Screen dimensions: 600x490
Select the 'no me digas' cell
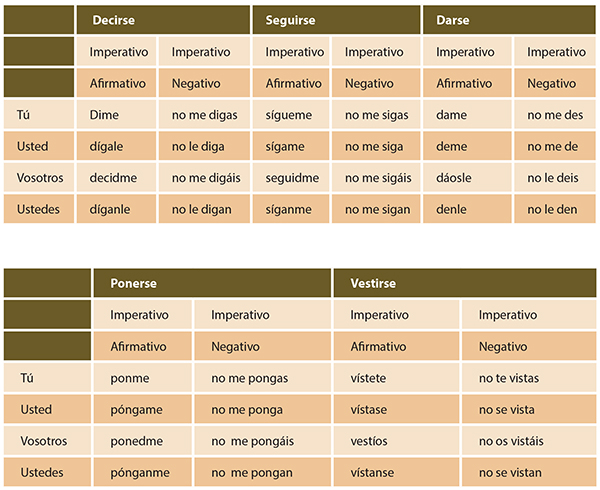[205, 115]
